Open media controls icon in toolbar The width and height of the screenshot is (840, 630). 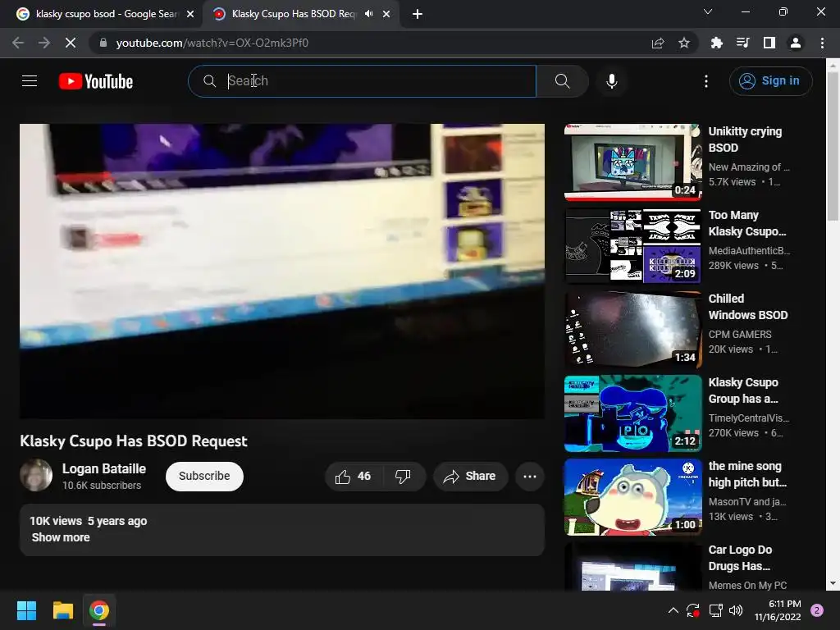pyautogui.click(x=742, y=43)
